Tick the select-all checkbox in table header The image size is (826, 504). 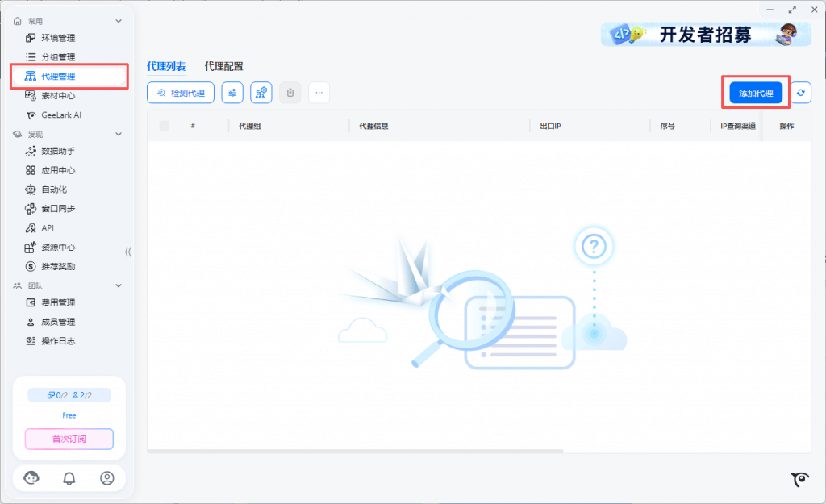tap(165, 126)
